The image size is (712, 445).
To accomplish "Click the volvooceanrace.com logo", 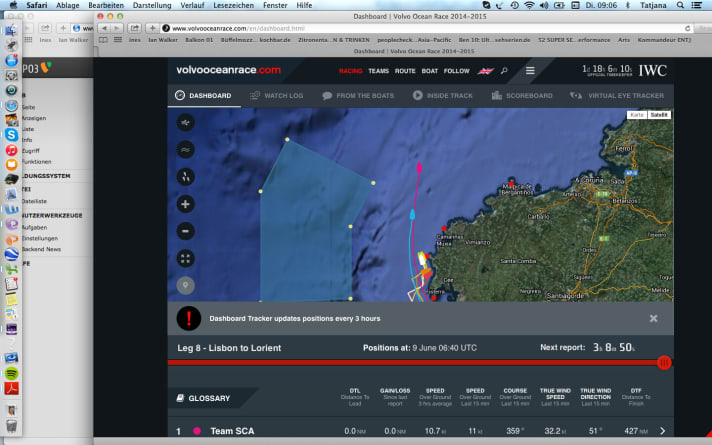I will coord(228,70).
